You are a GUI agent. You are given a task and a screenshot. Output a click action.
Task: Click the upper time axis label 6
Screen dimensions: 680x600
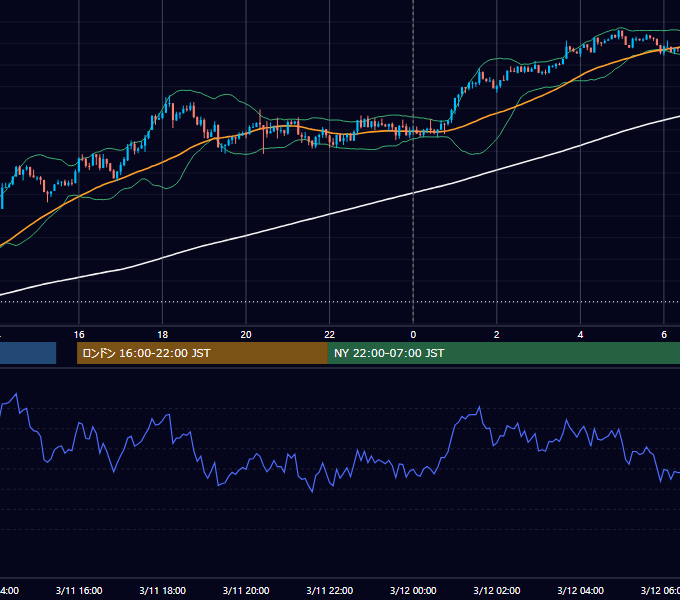pos(664,334)
